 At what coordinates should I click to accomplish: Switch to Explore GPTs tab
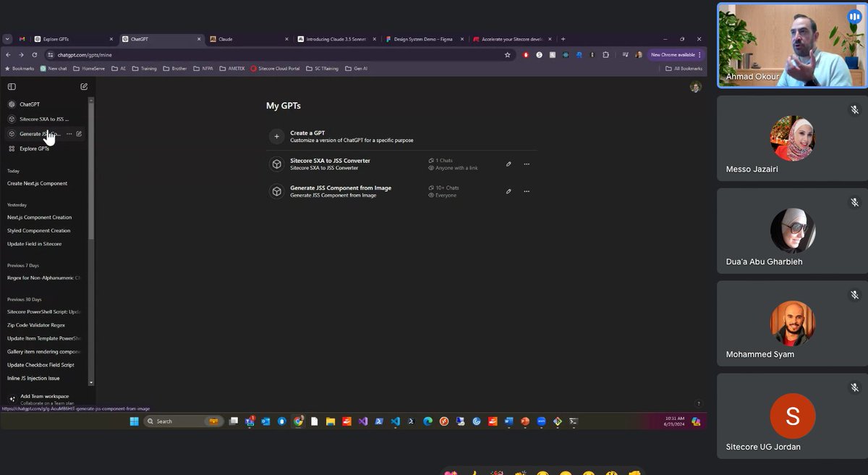click(72, 39)
